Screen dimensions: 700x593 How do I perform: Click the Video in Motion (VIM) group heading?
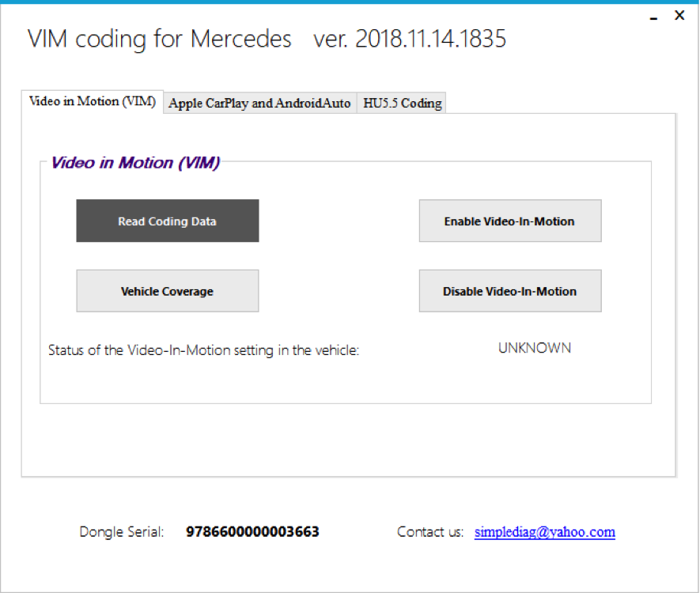point(135,163)
